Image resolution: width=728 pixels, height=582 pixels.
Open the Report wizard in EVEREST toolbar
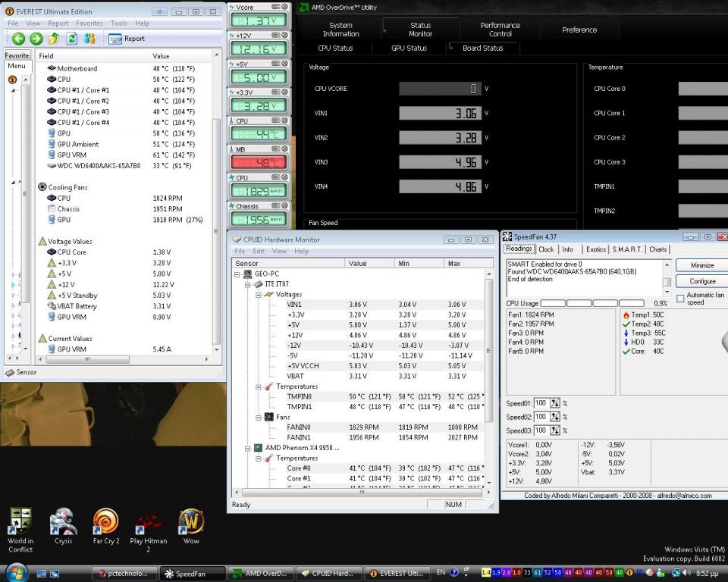pos(127,39)
